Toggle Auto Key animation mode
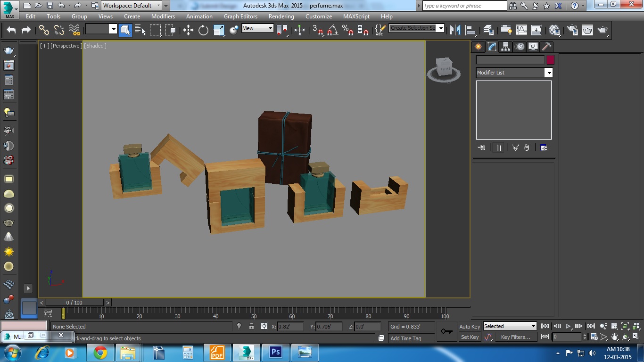Image resolution: width=644 pixels, height=362 pixels. (x=469, y=326)
